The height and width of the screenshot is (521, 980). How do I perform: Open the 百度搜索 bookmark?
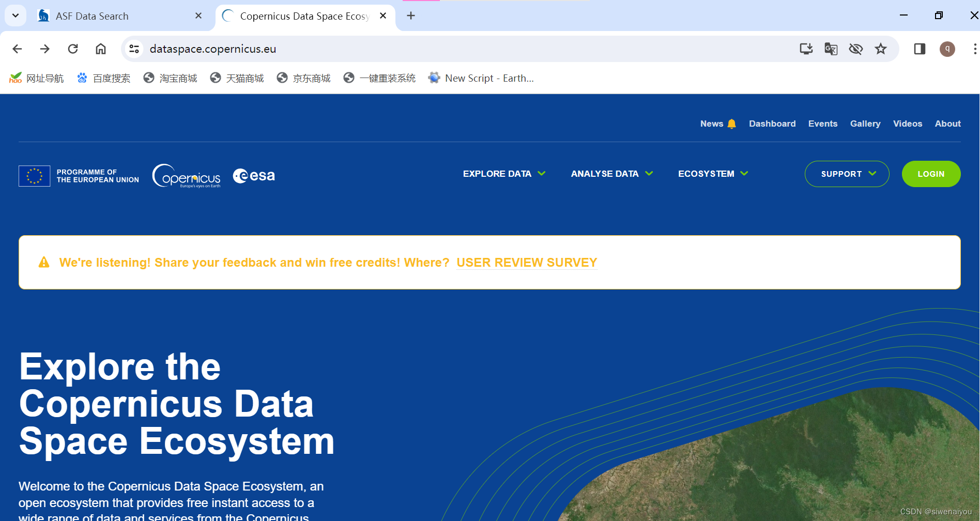103,78
